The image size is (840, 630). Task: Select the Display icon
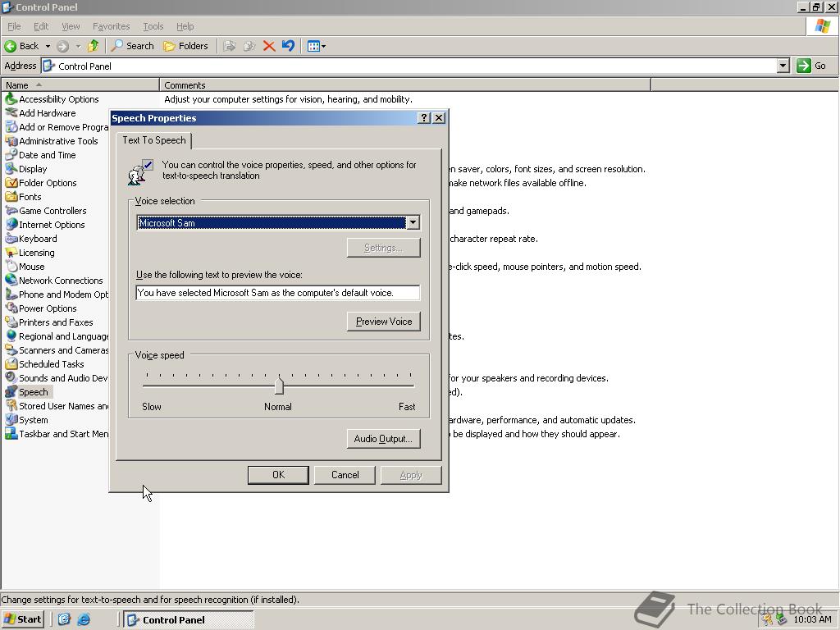point(11,169)
